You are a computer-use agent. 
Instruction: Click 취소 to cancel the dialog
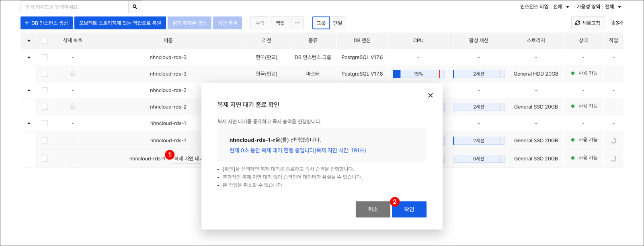coord(373,209)
